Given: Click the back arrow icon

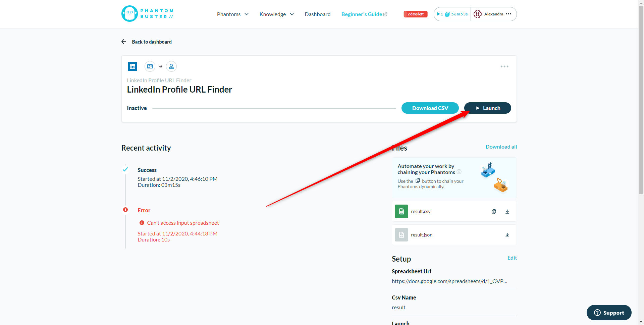Looking at the screenshot, I should coord(124,42).
